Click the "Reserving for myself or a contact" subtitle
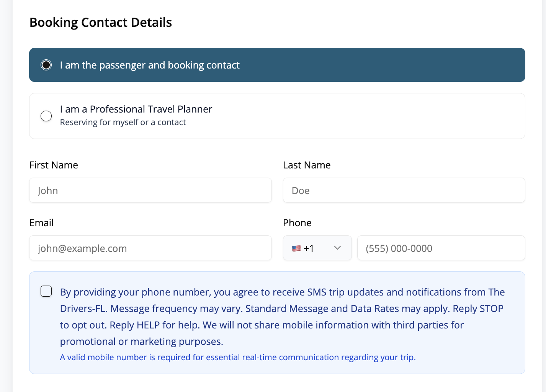This screenshot has height=392, width=546. pos(123,122)
